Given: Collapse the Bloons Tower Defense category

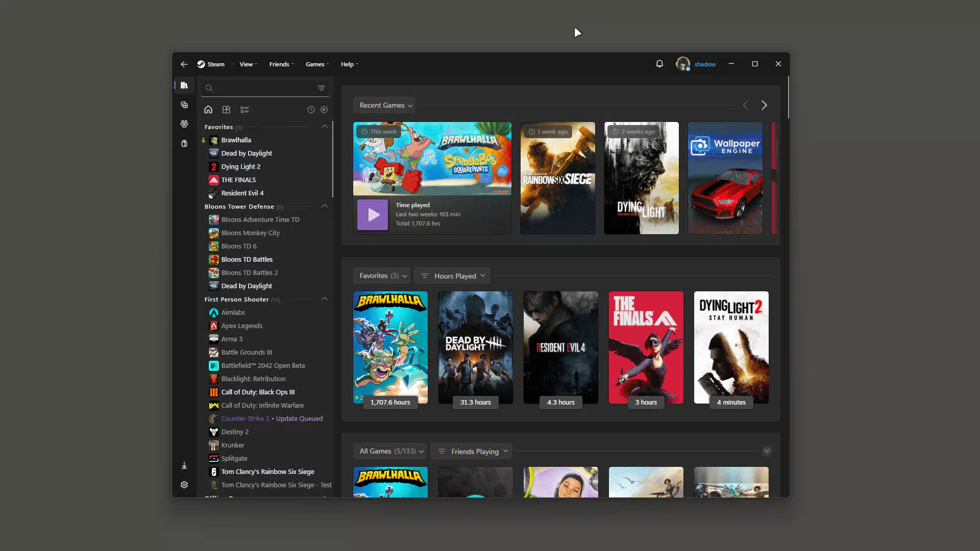Looking at the screenshot, I should pos(325,206).
